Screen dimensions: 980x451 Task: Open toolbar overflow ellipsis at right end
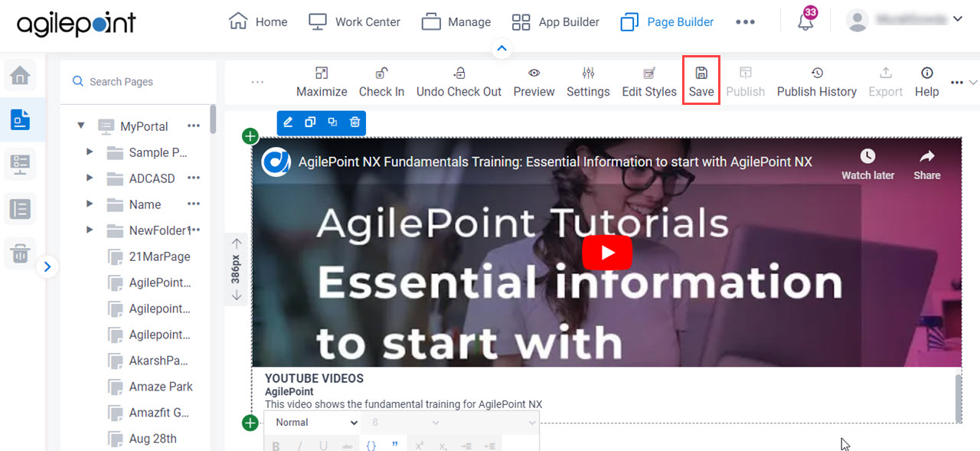click(957, 83)
